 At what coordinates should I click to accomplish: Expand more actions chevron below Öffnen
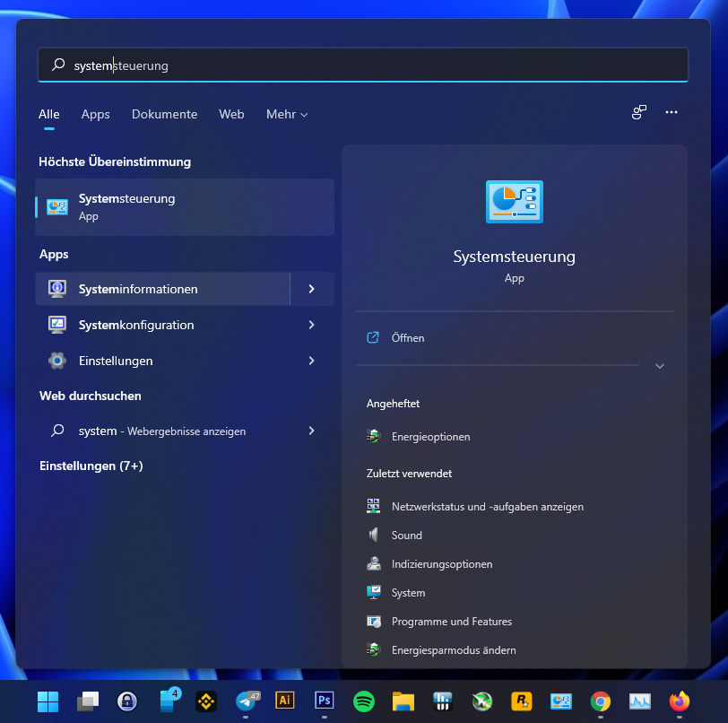(659, 366)
